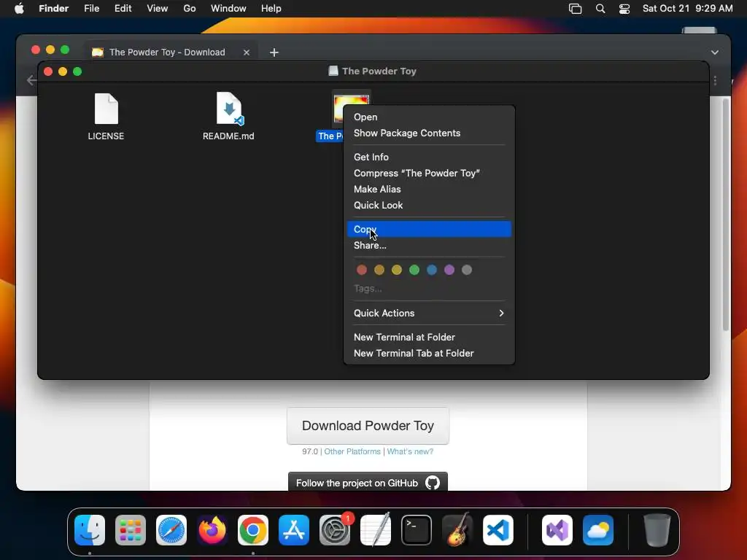Open TextEdit from the Dock
Viewport: 747px width, 560px height.
376,530
